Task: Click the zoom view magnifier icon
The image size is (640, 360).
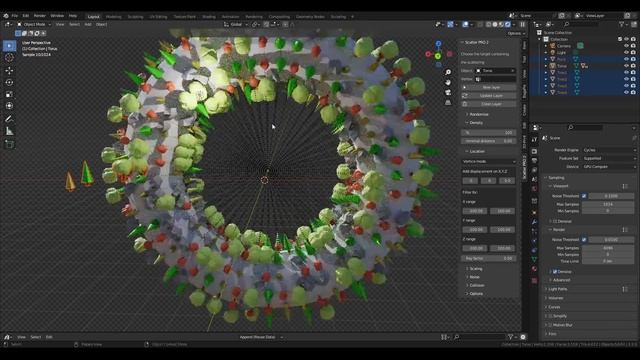Action: (448, 72)
